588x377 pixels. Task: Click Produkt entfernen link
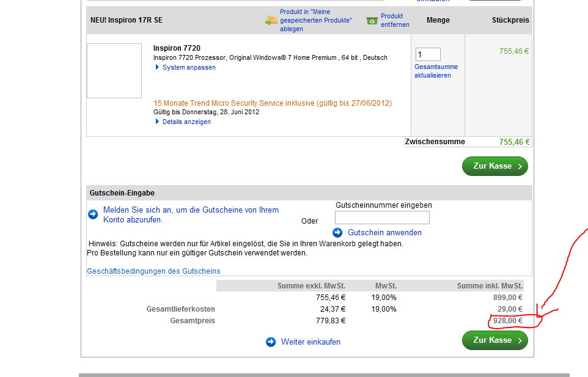point(395,20)
